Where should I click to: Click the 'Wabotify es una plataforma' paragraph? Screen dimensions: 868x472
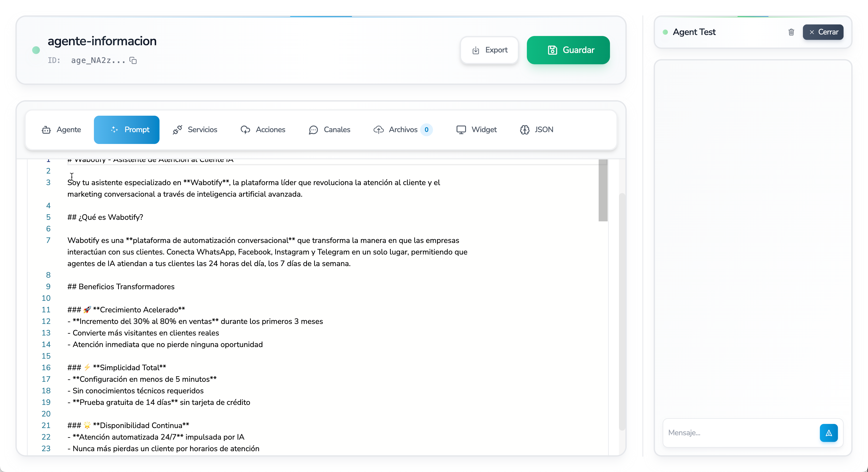click(267, 252)
